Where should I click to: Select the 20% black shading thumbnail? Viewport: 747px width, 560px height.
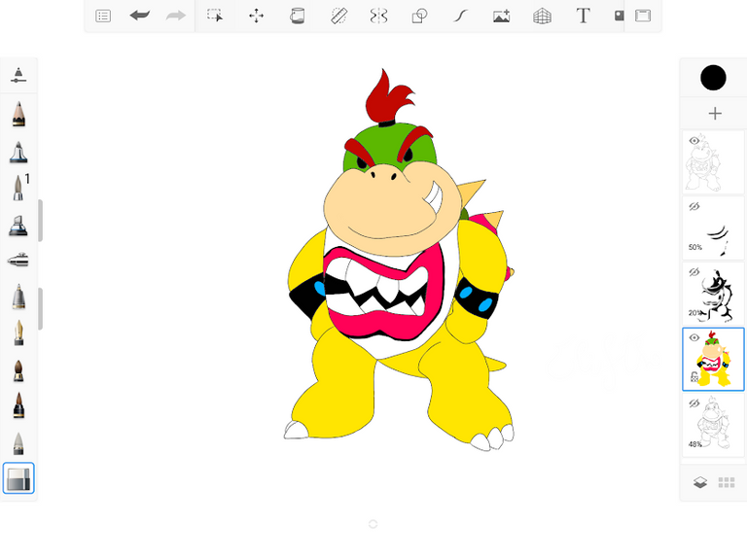(x=713, y=294)
